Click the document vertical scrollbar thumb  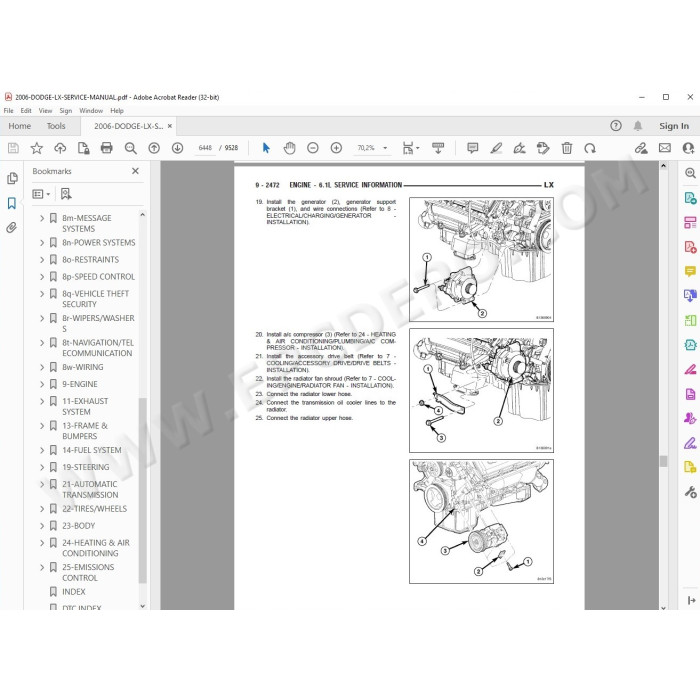[663, 461]
